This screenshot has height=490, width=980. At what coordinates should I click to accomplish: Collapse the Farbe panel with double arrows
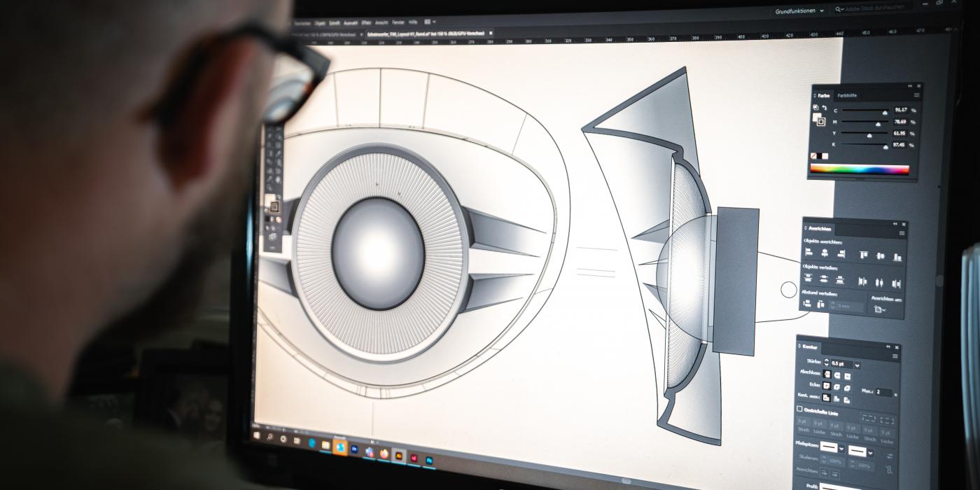[910, 86]
